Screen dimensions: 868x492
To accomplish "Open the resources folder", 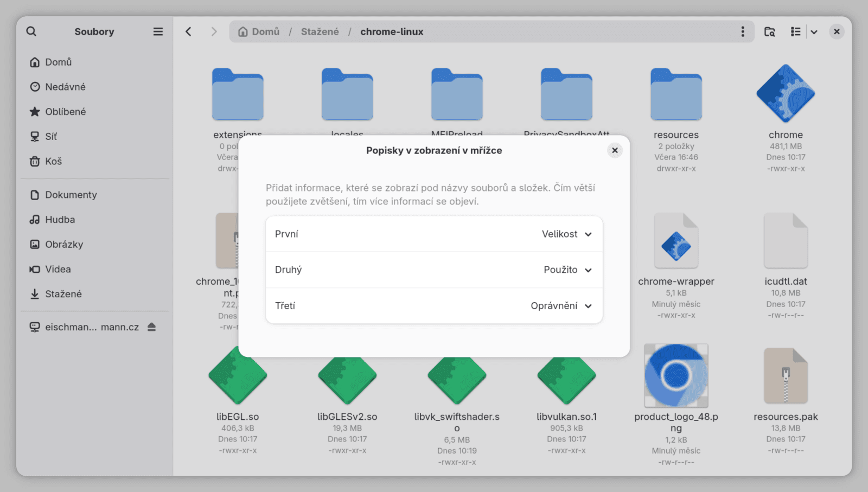I will coord(676,95).
